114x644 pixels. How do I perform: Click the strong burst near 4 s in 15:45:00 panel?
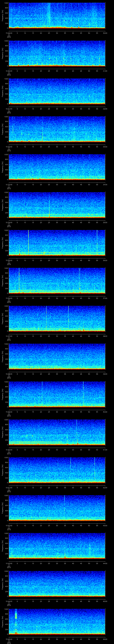click(x=16, y=621)
